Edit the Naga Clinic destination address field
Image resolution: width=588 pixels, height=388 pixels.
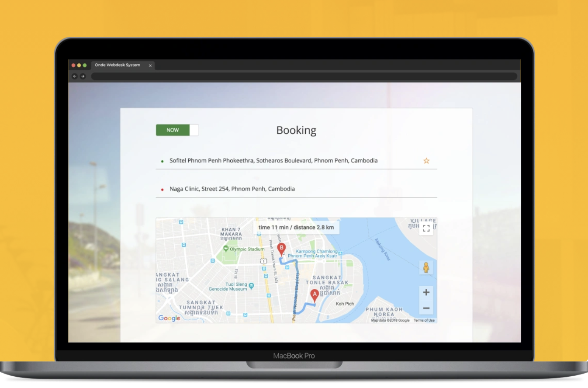pyautogui.click(x=296, y=189)
